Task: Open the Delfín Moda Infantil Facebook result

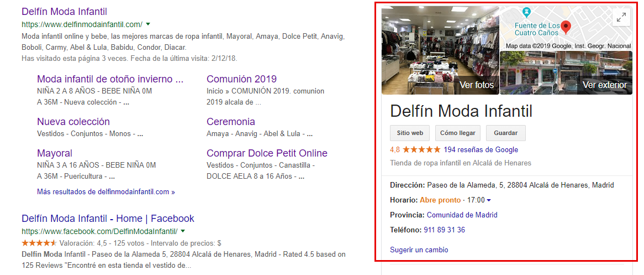Action: point(108,219)
